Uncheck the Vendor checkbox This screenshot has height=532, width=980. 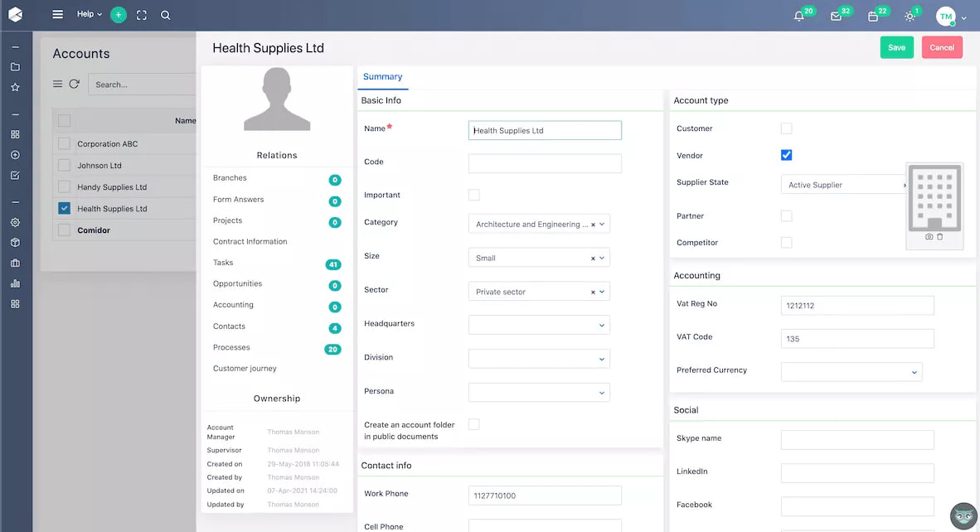[786, 155]
